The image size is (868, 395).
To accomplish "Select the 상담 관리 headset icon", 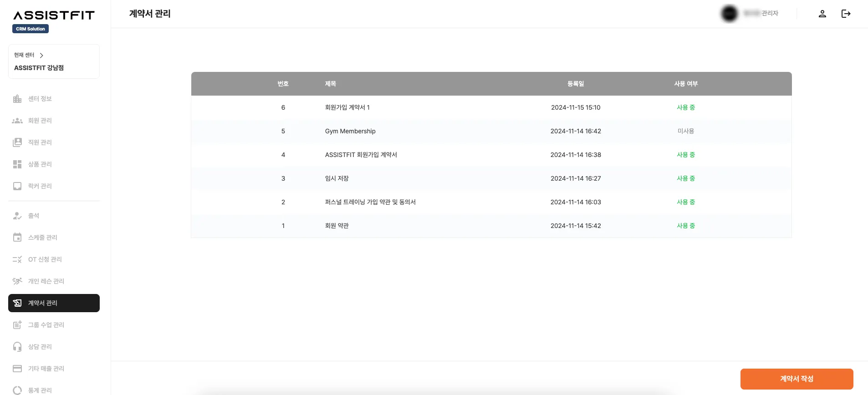I will point(17,347).
